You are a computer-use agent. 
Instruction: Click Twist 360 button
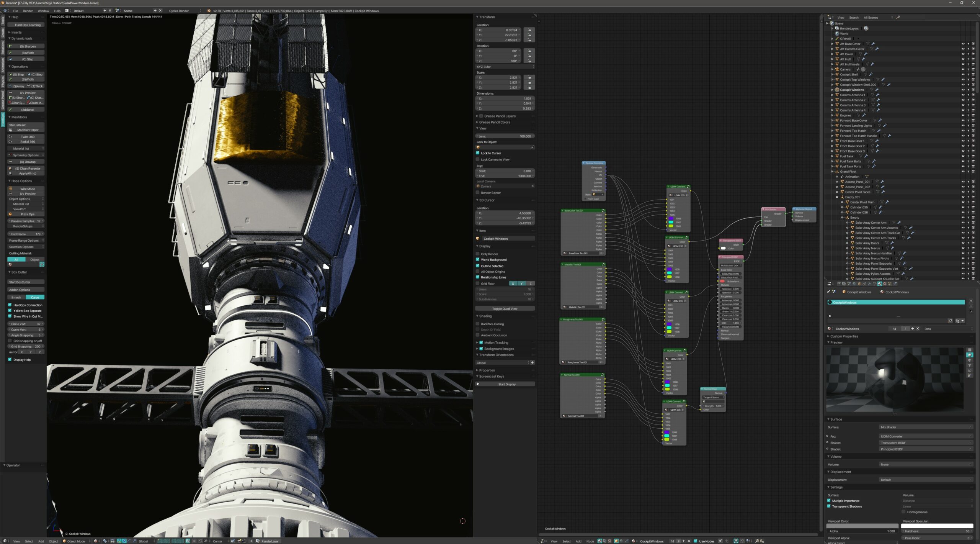tap(26, 137)
